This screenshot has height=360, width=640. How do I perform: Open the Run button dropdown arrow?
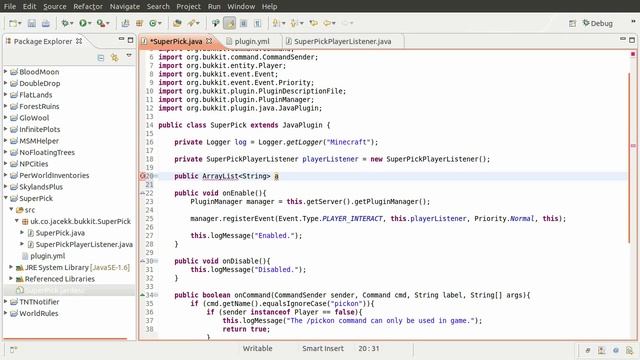click(90, 24)
